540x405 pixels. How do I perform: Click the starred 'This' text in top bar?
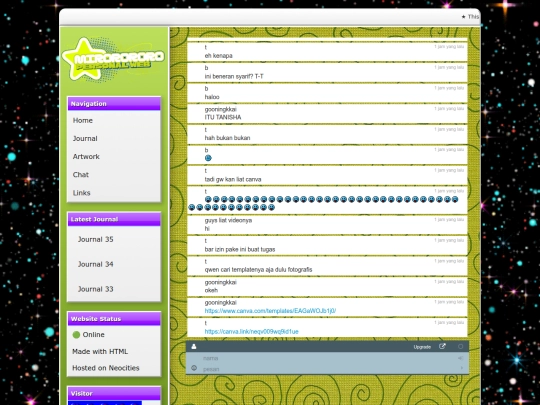click(x=470, y=17)
